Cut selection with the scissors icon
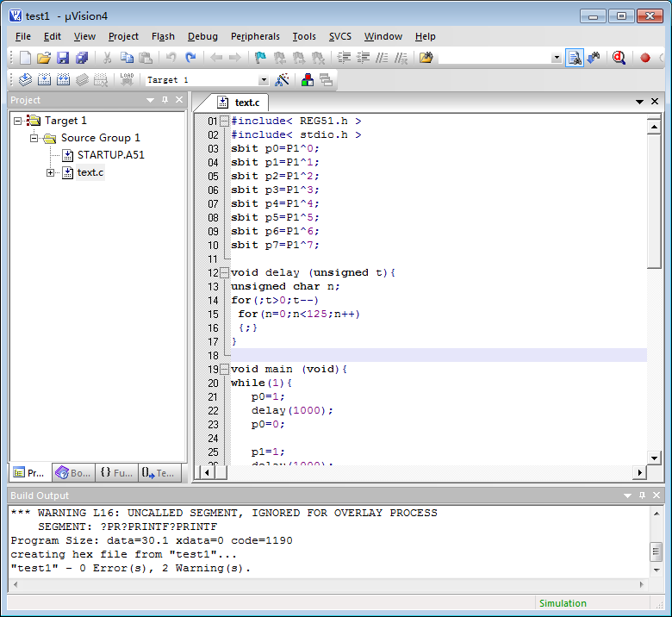The width and height of the screenshot is (672, 617). (108, 58)
